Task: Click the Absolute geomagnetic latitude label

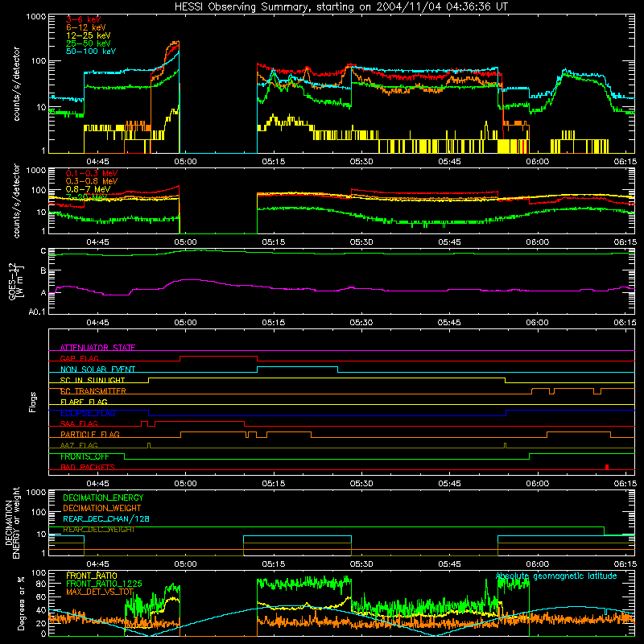Action: click(x=556, y=576)
